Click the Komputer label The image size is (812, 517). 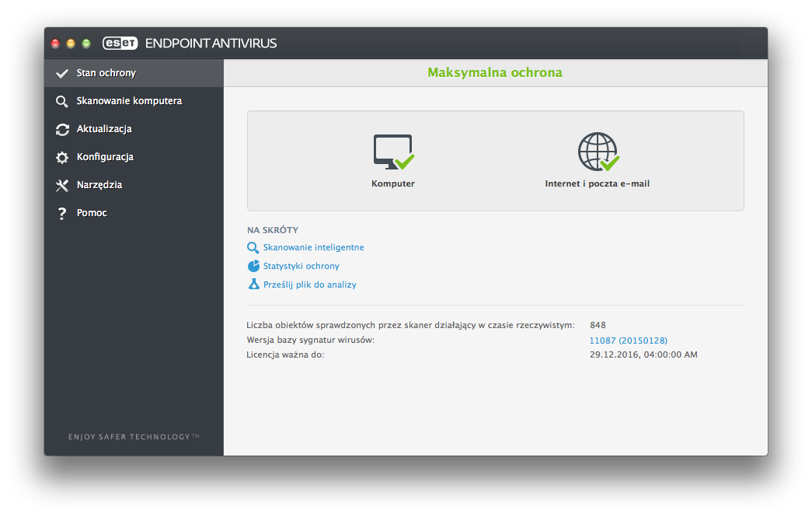tap(393, 183)
